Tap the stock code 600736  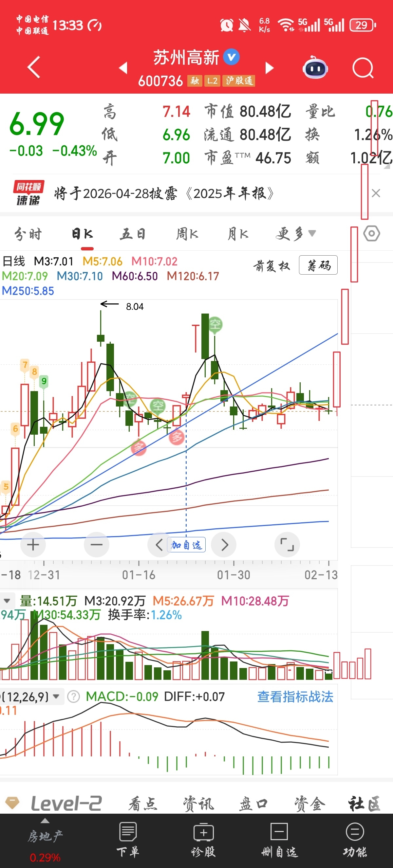tap(160, 81)
